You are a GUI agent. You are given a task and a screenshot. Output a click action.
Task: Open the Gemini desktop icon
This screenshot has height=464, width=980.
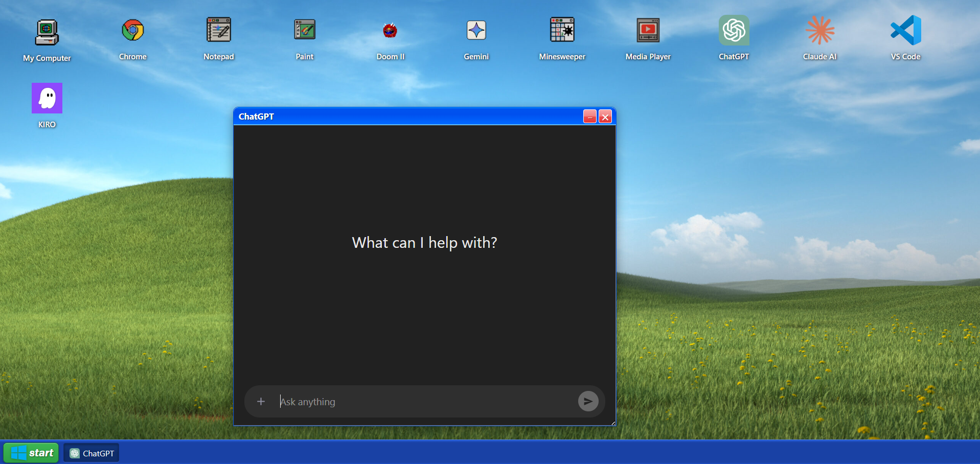click(x=476, y=30)
